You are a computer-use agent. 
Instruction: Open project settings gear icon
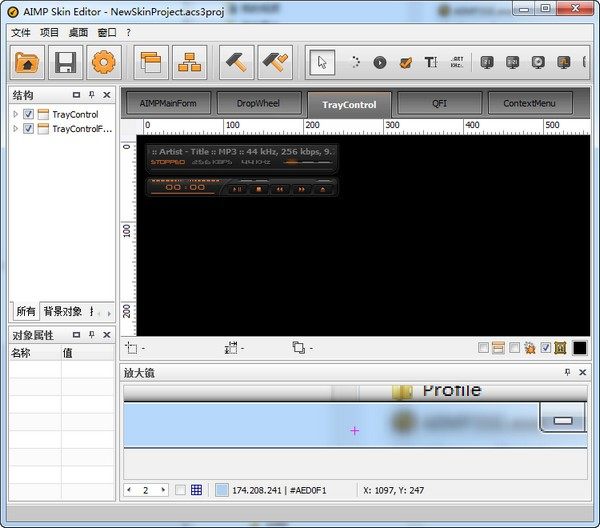click(104, 63)
